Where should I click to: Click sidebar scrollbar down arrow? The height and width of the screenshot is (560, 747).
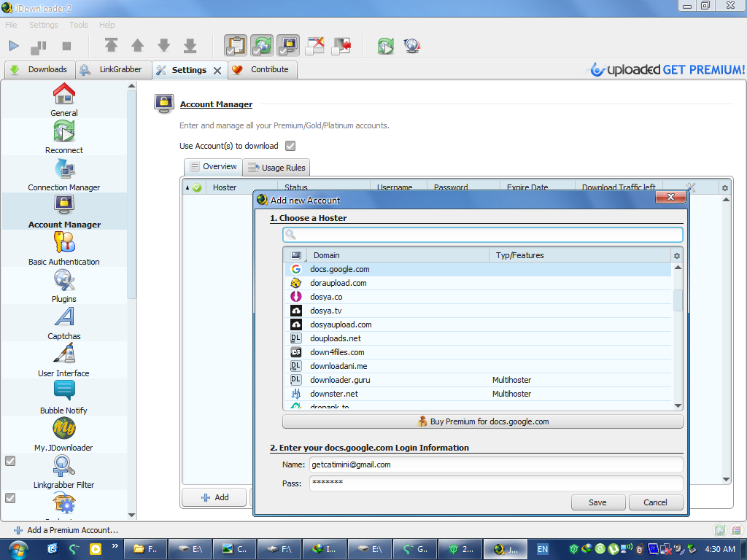click(x=131, y=516)
